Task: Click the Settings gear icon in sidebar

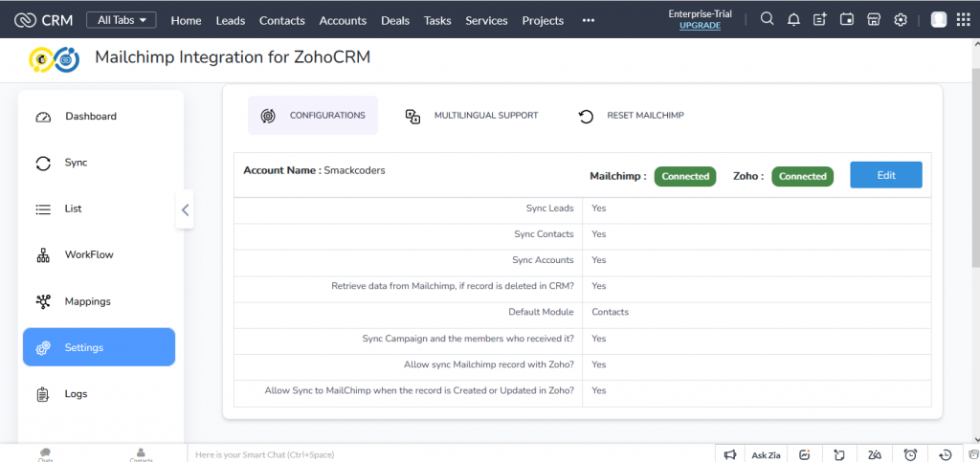Action: coord(43,348)
